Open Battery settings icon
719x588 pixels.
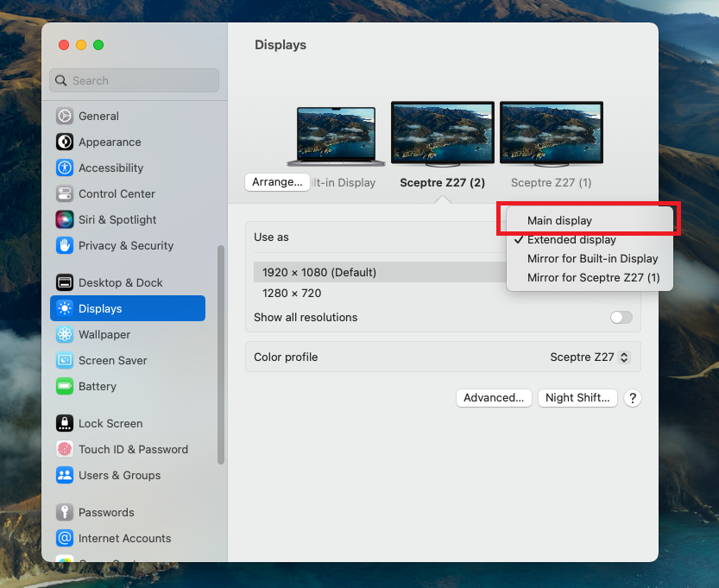[65, 386]
